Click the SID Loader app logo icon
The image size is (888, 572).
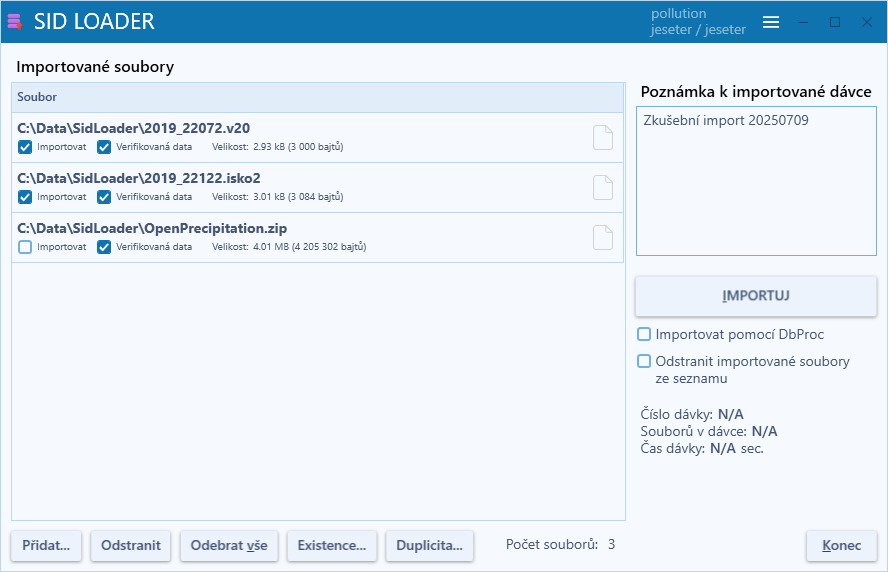pyautogui.click(x=15, y=22)
